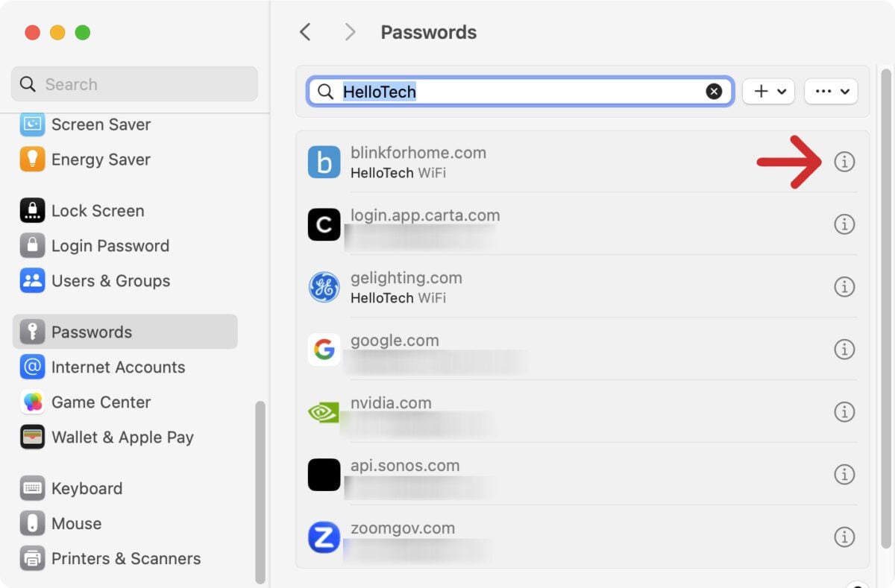Open the add password dropdown

768,91
